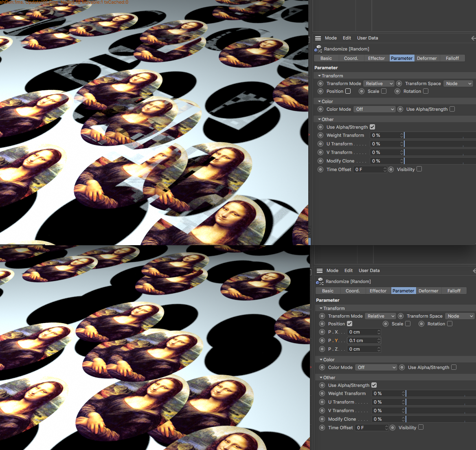The width and height of the screenshot is (476, 450).
Task: Click P.Y value field showing 0.1 cm
Action: coord(364,341)
